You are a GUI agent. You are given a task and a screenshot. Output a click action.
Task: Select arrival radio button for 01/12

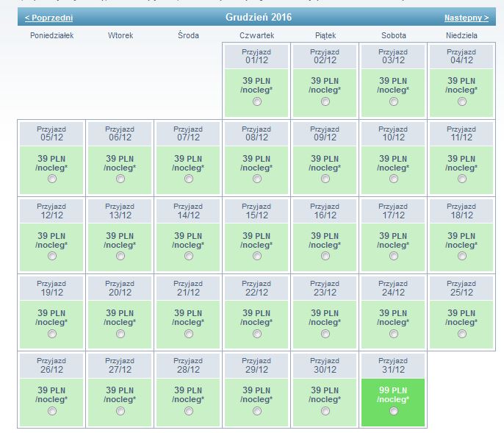[257, 101]
